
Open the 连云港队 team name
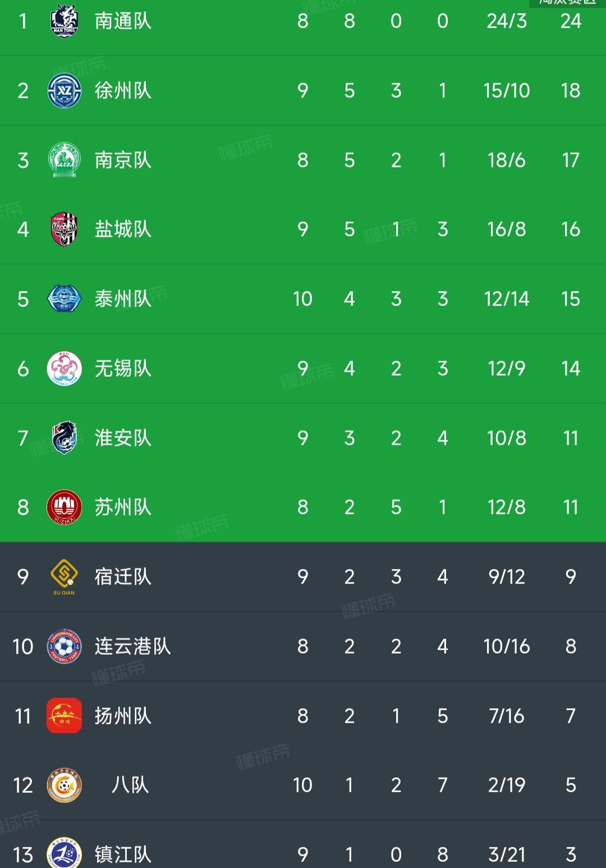pos(132,646)
